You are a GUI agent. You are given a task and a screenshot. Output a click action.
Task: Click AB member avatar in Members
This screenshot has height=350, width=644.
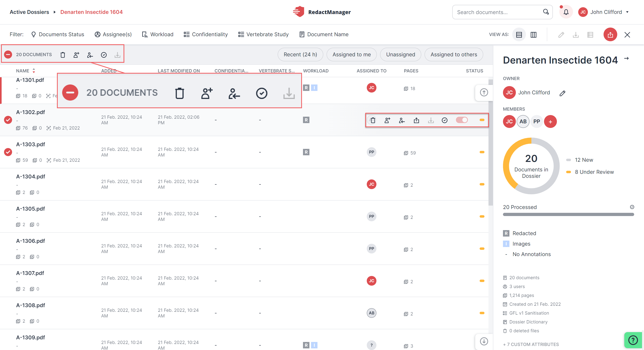pos(523,121)
